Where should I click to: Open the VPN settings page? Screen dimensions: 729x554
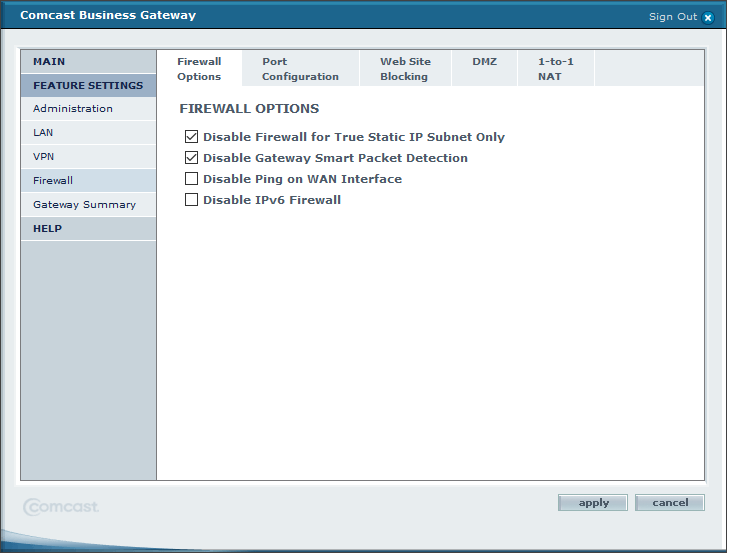(x=88, y=157)
